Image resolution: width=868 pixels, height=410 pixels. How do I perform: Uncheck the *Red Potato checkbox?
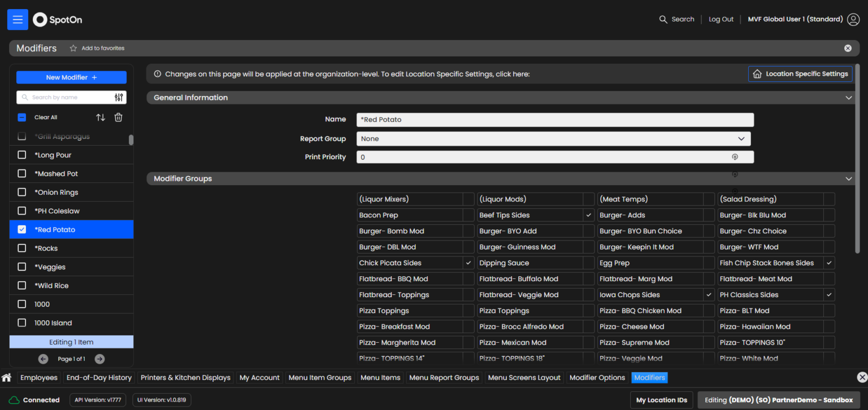click(x=22, y=230)
